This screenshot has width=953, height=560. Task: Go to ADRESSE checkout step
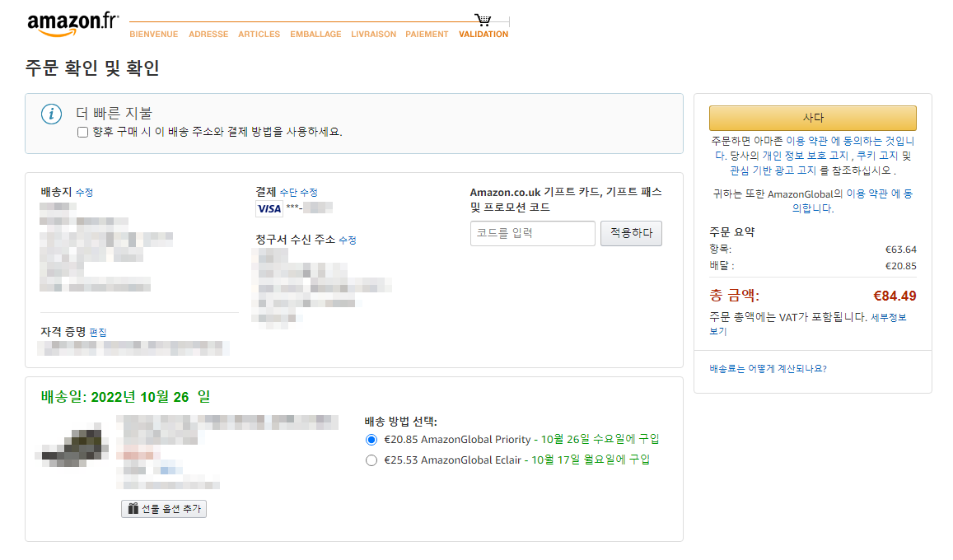208,35
